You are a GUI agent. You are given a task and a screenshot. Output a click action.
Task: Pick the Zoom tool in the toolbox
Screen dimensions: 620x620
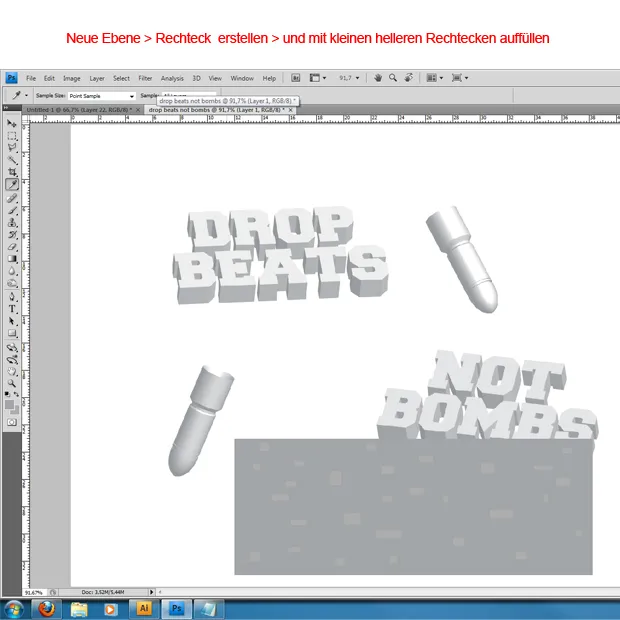12,382
